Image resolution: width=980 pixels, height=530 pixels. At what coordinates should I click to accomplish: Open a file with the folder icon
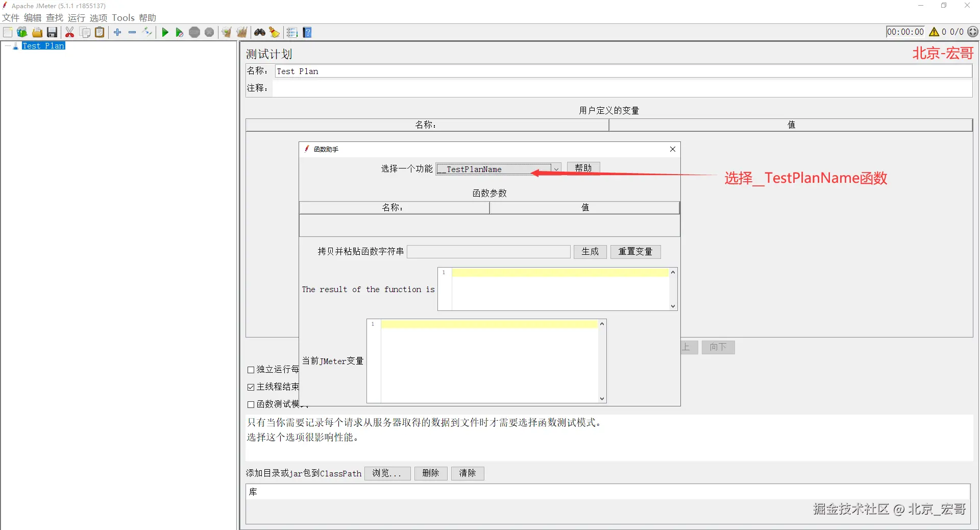tap(37, 32)
